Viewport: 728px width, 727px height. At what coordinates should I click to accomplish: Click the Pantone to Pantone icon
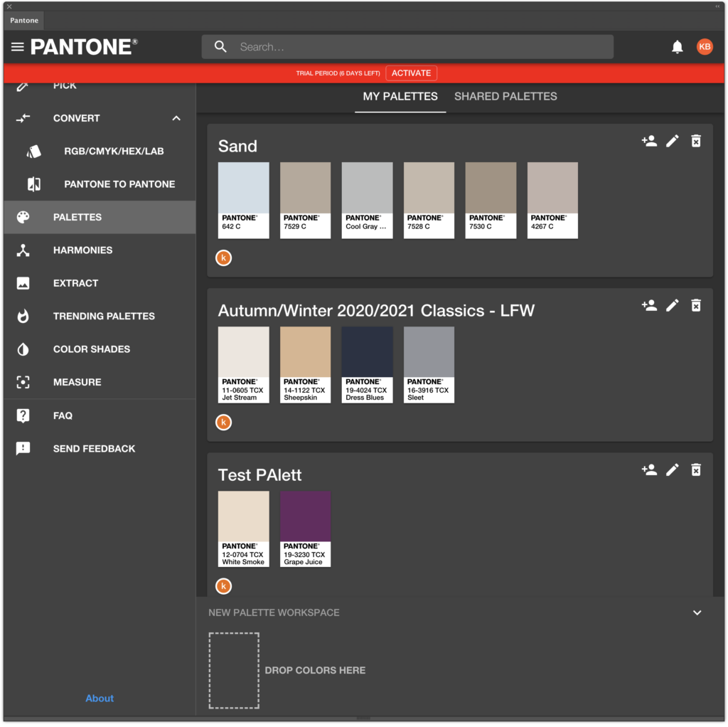(x=34, y=184)
